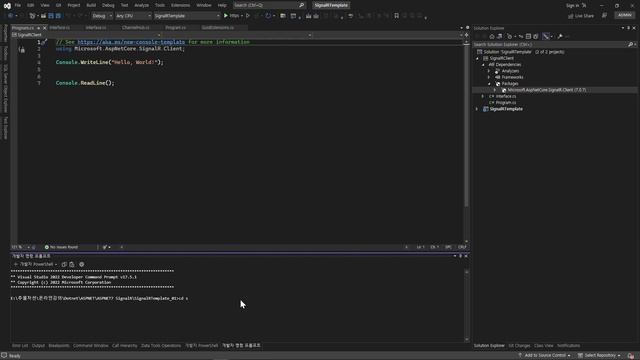Click Sign in link at top right
Screen dimensions: 640x360
[572, 5]
